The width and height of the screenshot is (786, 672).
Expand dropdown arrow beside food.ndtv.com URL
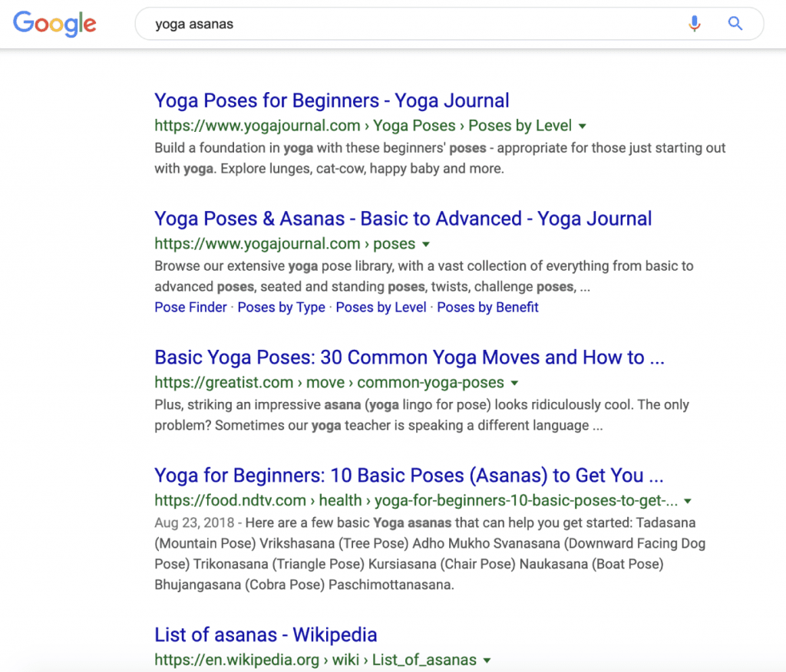688,501
